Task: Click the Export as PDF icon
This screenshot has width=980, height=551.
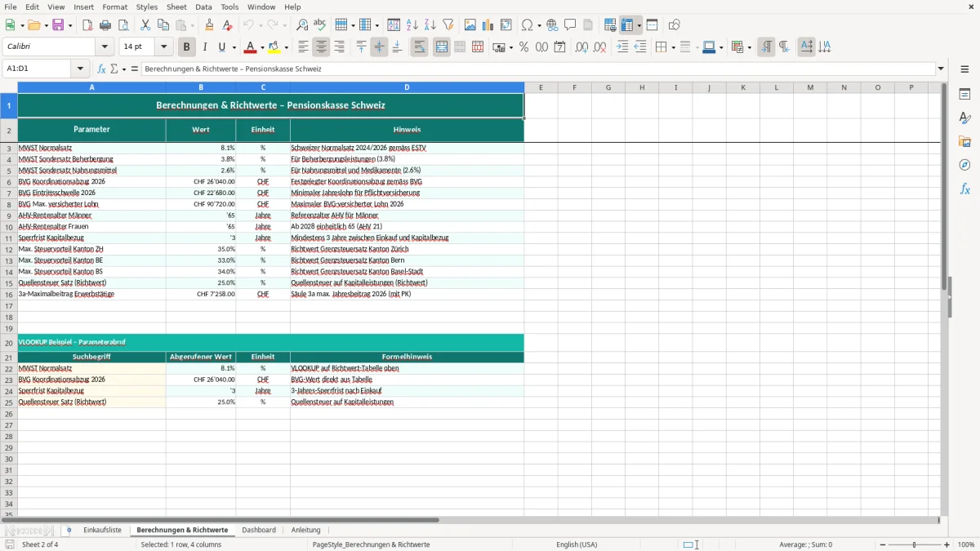Action: (87, 25)
